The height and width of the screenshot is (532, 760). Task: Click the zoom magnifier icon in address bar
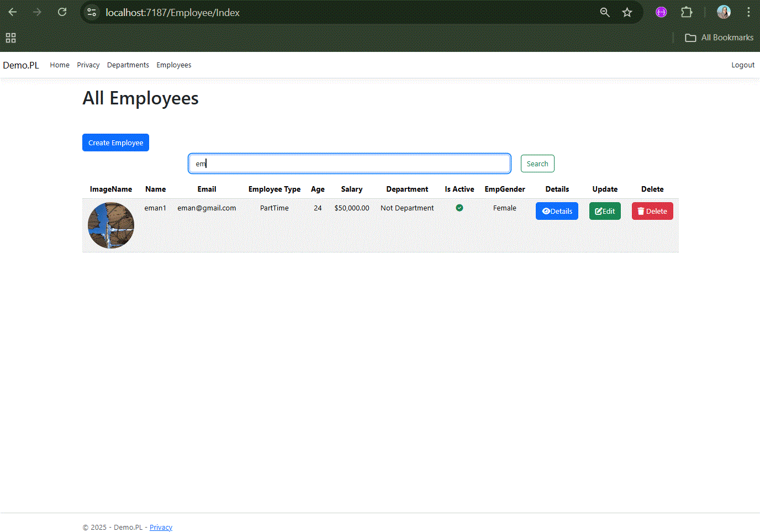605,12
